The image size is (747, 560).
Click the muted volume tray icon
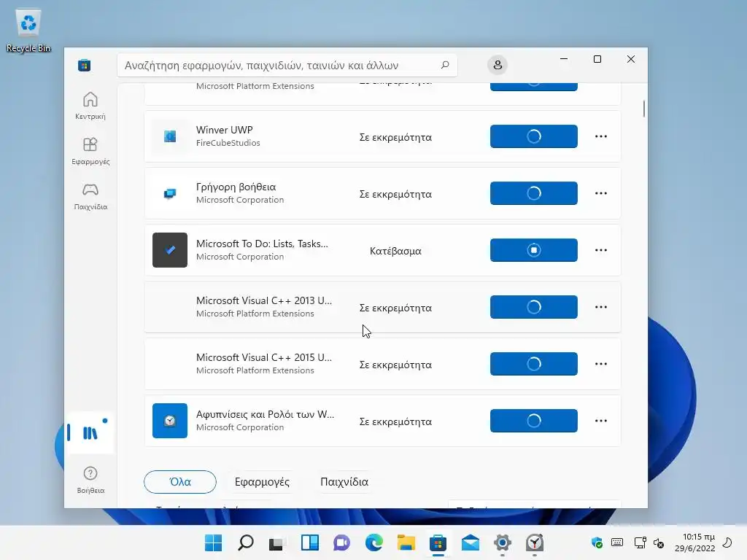(x=659, y=542)
